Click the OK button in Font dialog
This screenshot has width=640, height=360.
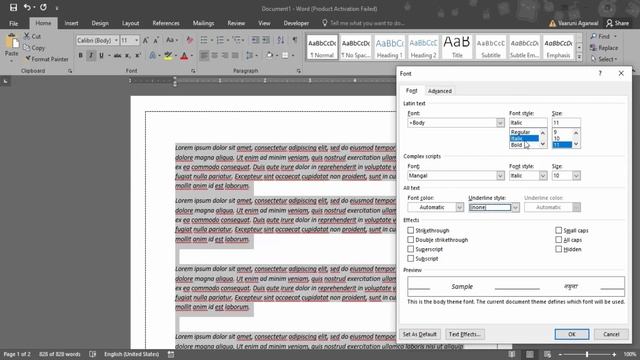coord(571,334)
